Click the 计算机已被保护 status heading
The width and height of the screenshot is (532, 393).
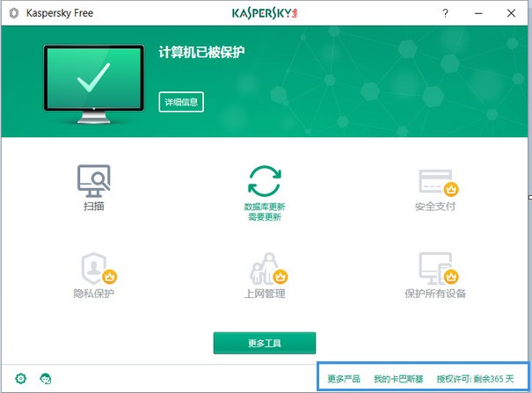pos(201,52)
